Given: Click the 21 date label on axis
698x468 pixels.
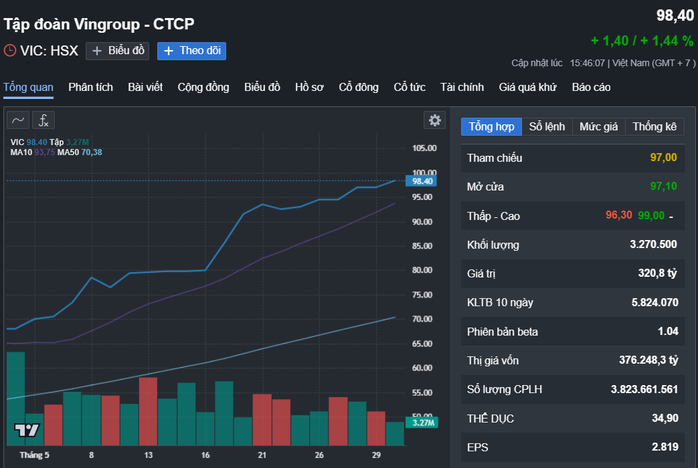Looking at the screenshot, I should coord(262,455).
